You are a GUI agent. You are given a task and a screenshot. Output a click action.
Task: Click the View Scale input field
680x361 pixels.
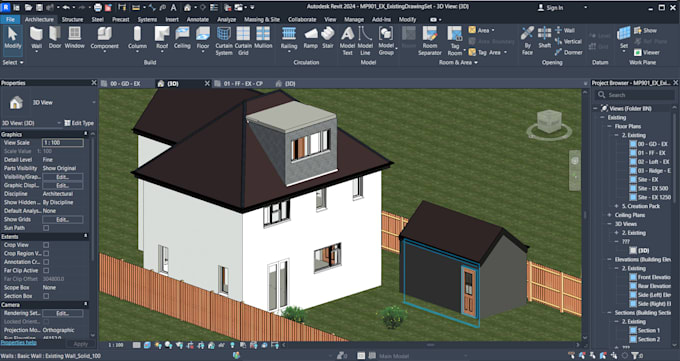63,143
